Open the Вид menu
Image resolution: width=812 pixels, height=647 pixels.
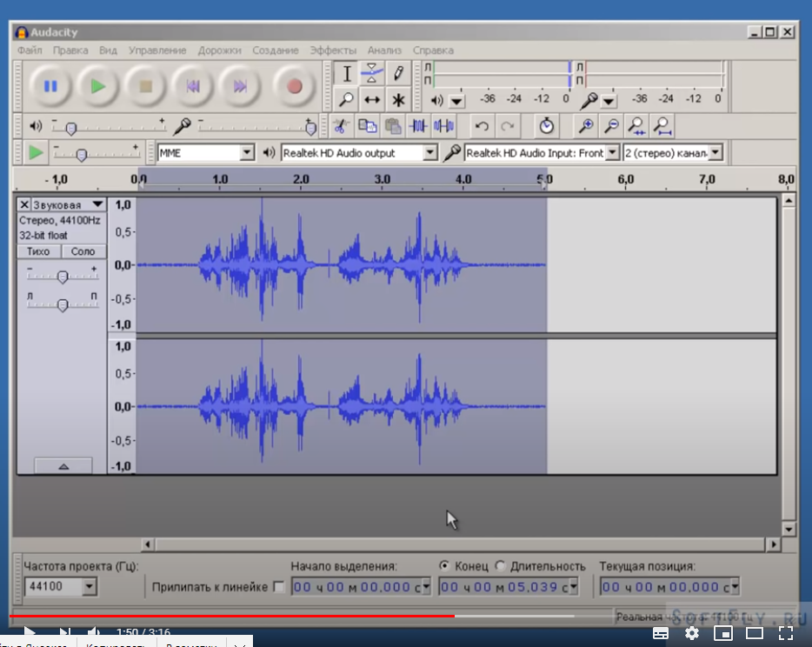[x=108, y=50]
